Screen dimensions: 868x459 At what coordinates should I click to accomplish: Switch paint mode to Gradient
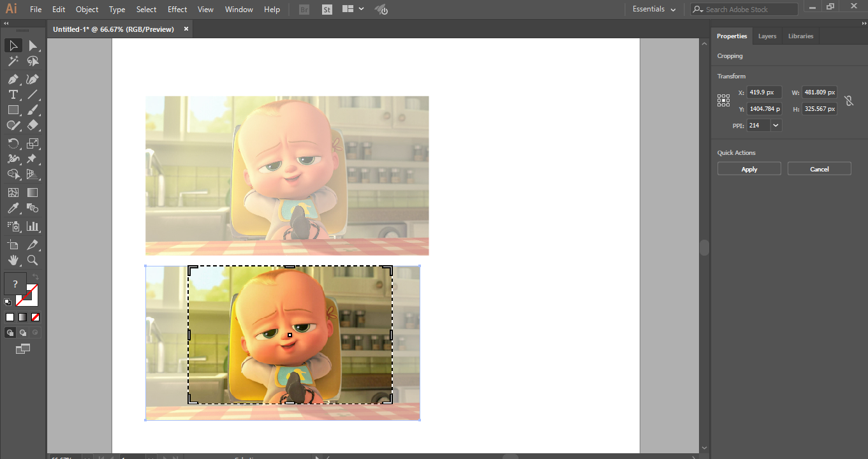(x=22, y=317)
